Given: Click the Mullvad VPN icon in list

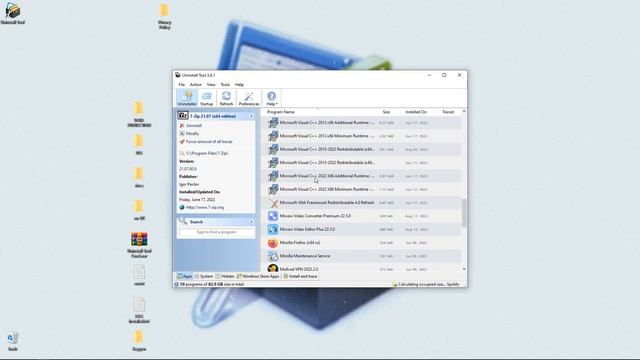Looking at the screenshot, I should point(273,269).
